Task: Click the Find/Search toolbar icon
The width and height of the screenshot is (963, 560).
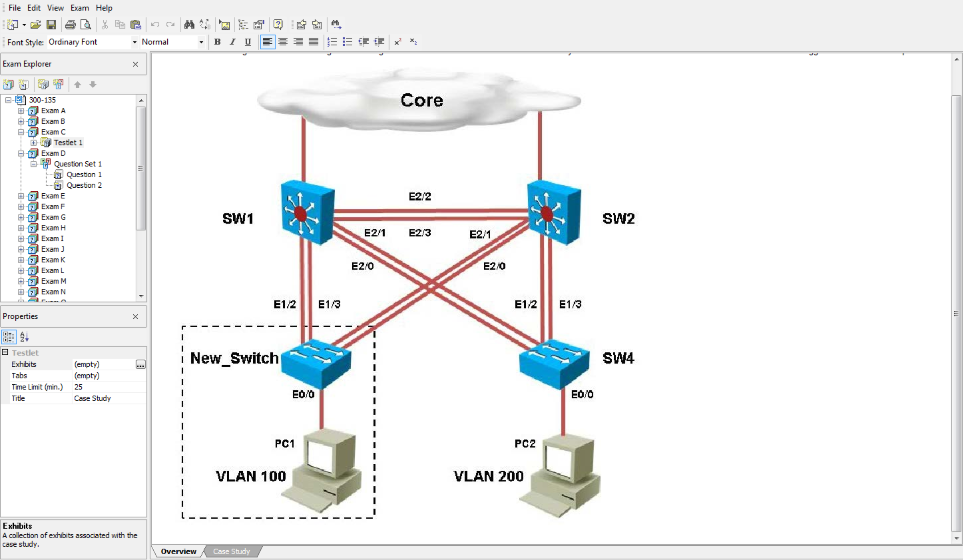Action: [189, 24]
